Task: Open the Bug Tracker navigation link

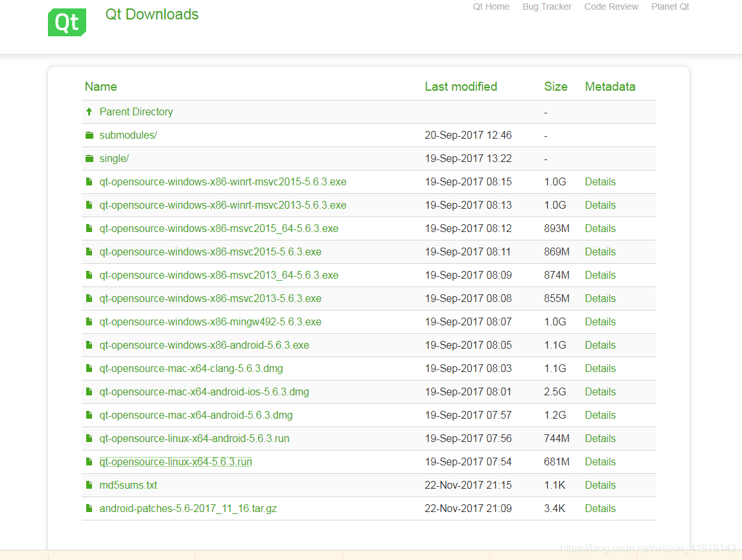Action: 547,6
